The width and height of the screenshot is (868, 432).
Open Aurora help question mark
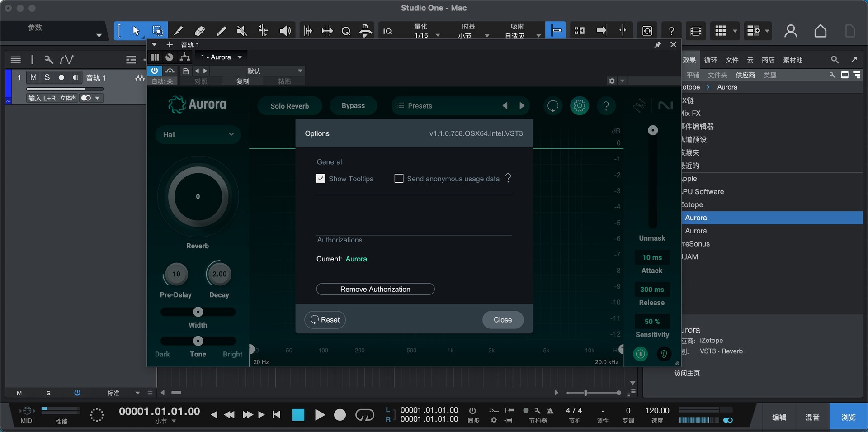606,106
